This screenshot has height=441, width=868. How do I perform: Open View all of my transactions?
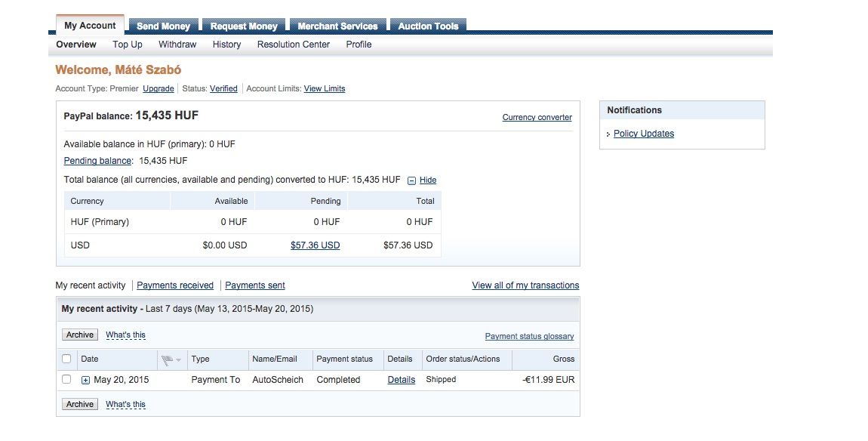525,285
